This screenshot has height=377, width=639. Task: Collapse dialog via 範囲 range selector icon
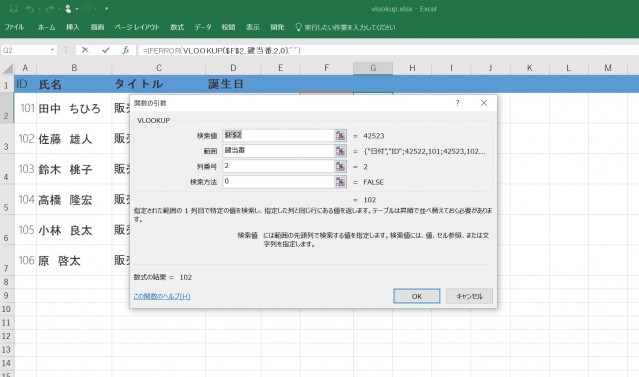coord(340,151)
